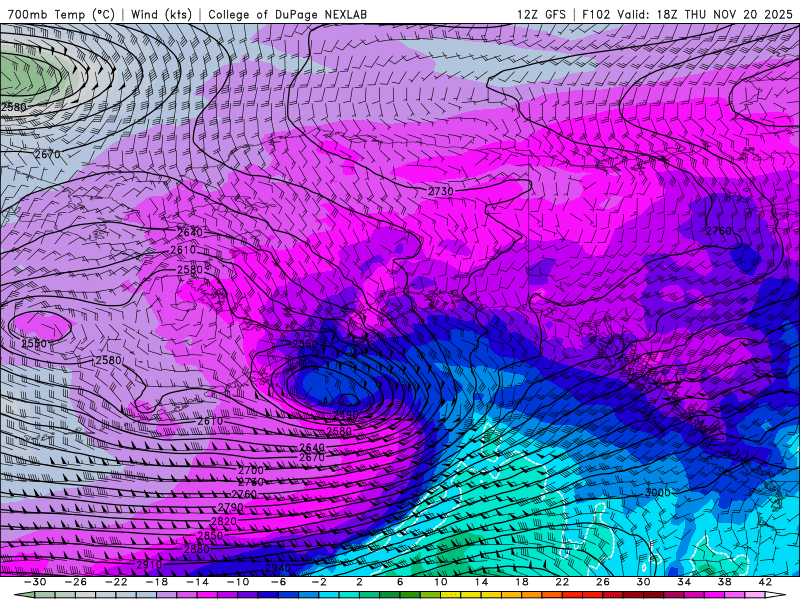Click the 2910 height contour label

click(x=149, y=565)
